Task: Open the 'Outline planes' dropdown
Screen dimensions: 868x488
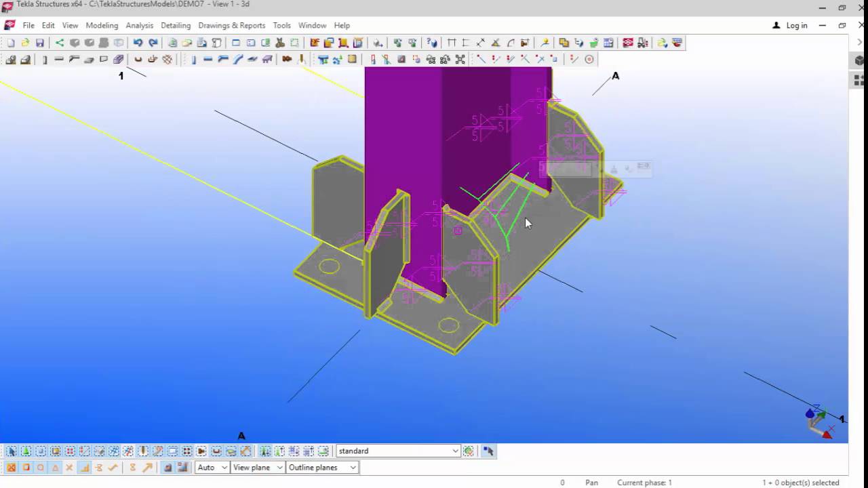Action: [322, 468]
